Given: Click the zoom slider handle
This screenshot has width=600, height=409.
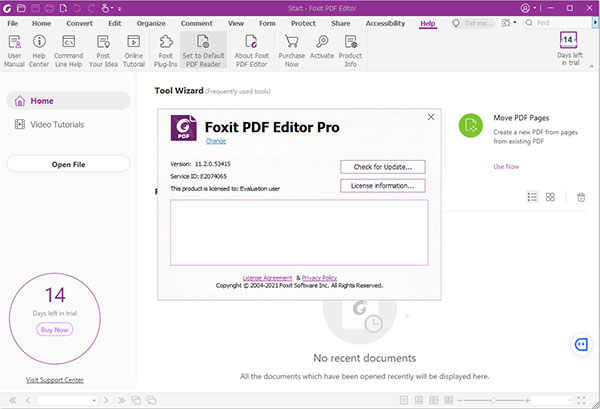Looking at the screenshot, I should coord(494,400).
